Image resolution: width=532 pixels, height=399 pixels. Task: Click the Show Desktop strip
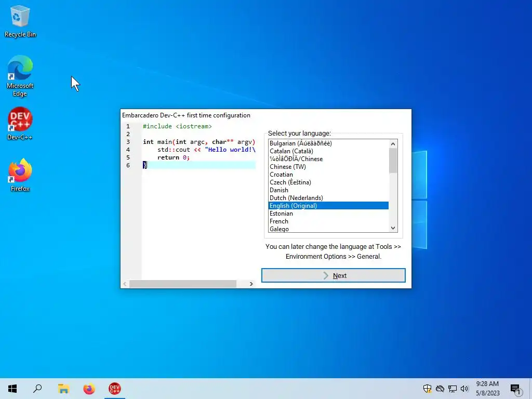530,389
